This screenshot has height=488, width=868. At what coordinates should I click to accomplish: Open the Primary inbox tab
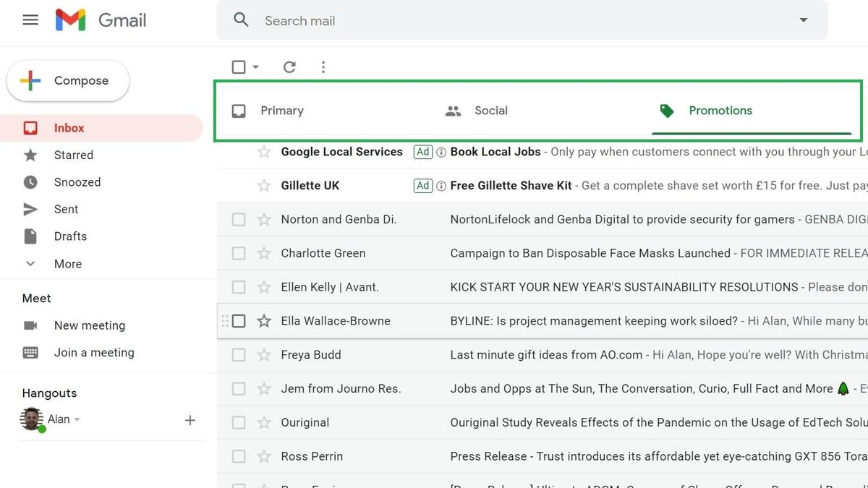(282, 111)
